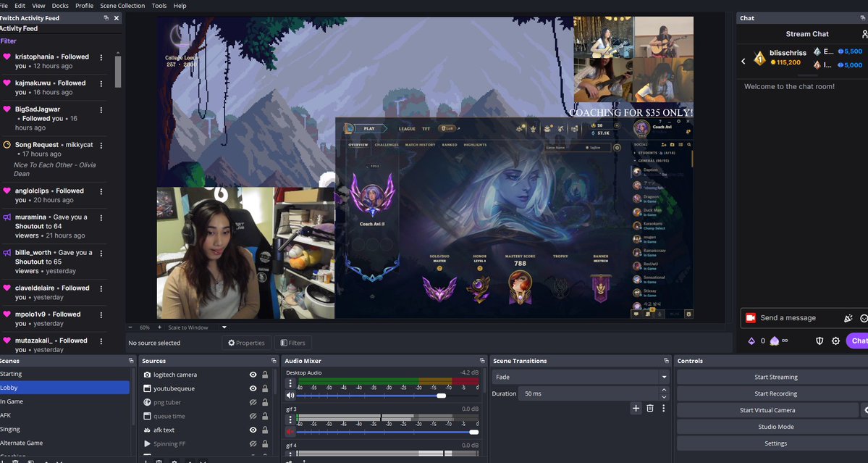Remove the selected scene transition

(x=650, y=408)
